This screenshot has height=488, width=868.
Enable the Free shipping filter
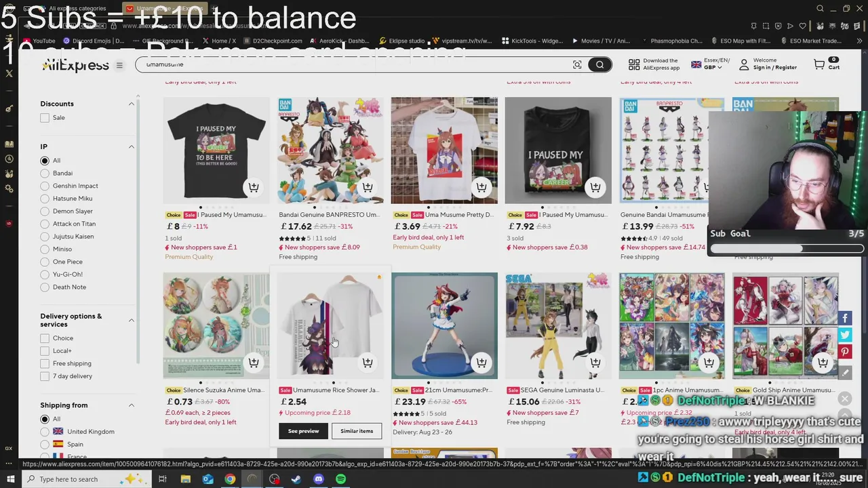[x=45, y=363]
